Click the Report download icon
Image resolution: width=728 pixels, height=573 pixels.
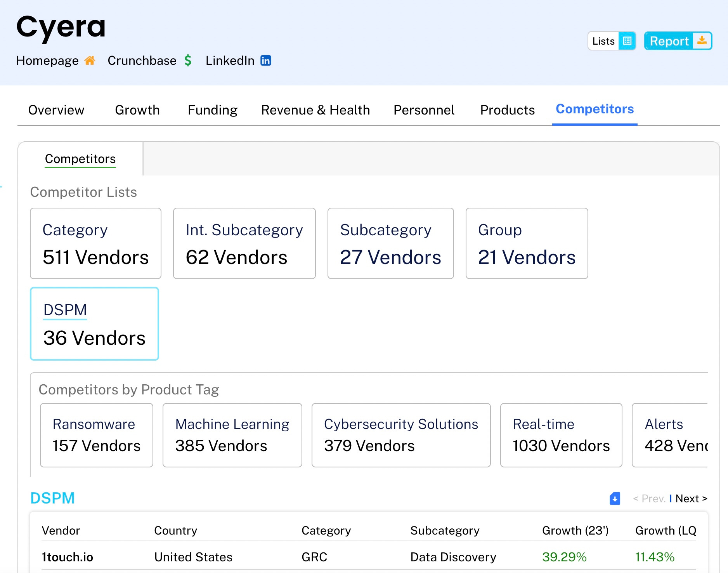click(x=702, y=40)
